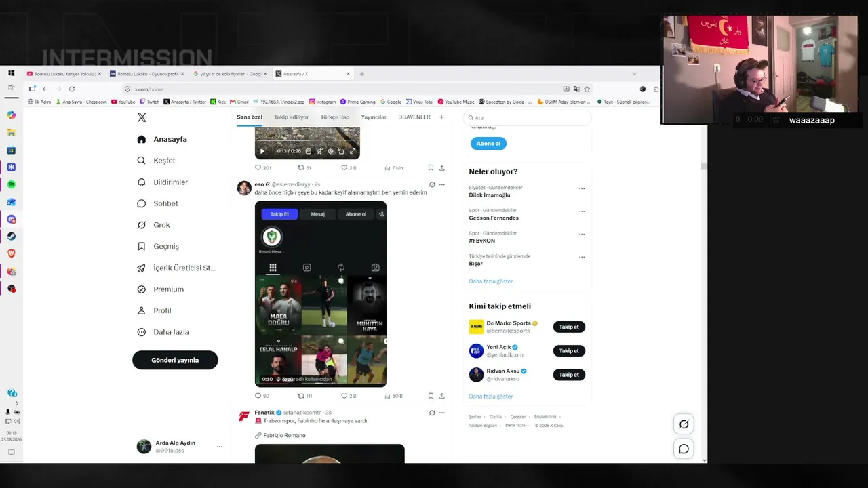Open Profil page
Viewport: 868px width, 488px height.
tap(155, 310)
